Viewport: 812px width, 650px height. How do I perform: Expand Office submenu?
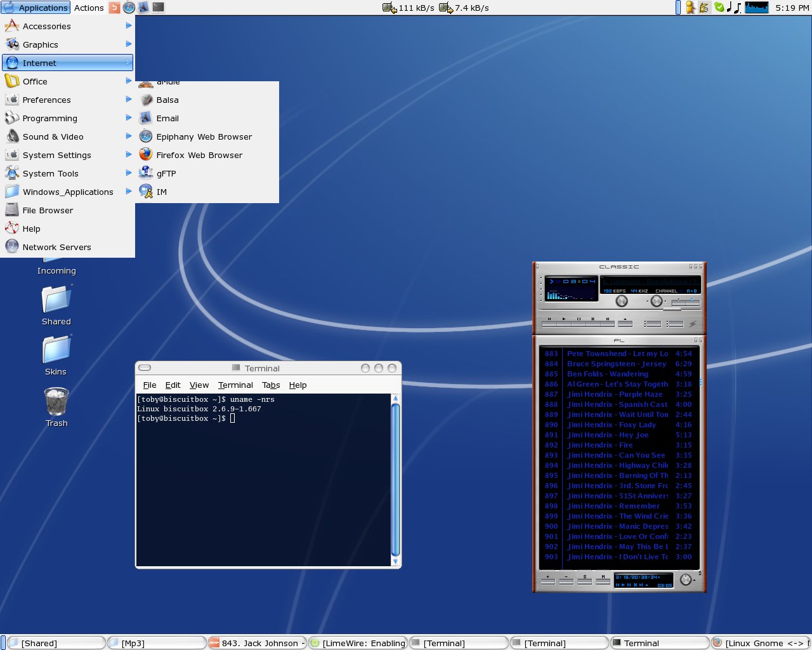tap(67, 81)
